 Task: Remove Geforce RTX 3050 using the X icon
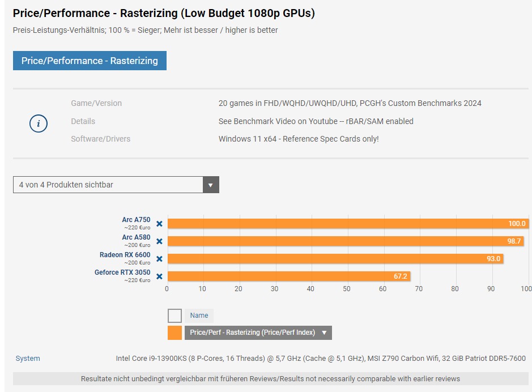[159, 277]
